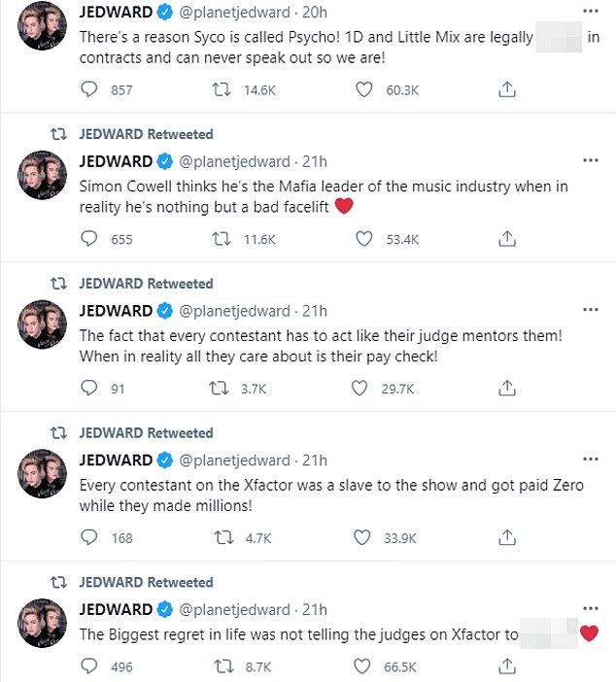Expand the three-dot menu on Biggest regret tweet

[590, 610]
